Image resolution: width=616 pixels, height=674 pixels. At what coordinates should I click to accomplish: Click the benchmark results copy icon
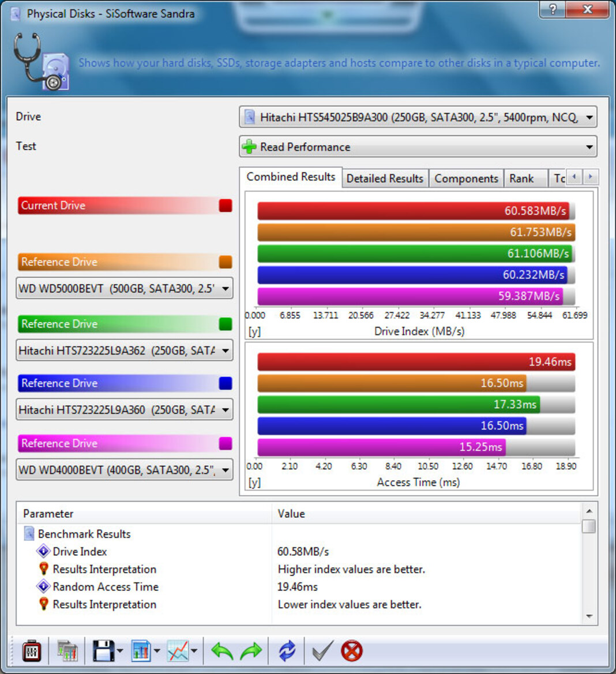(67, 651)
